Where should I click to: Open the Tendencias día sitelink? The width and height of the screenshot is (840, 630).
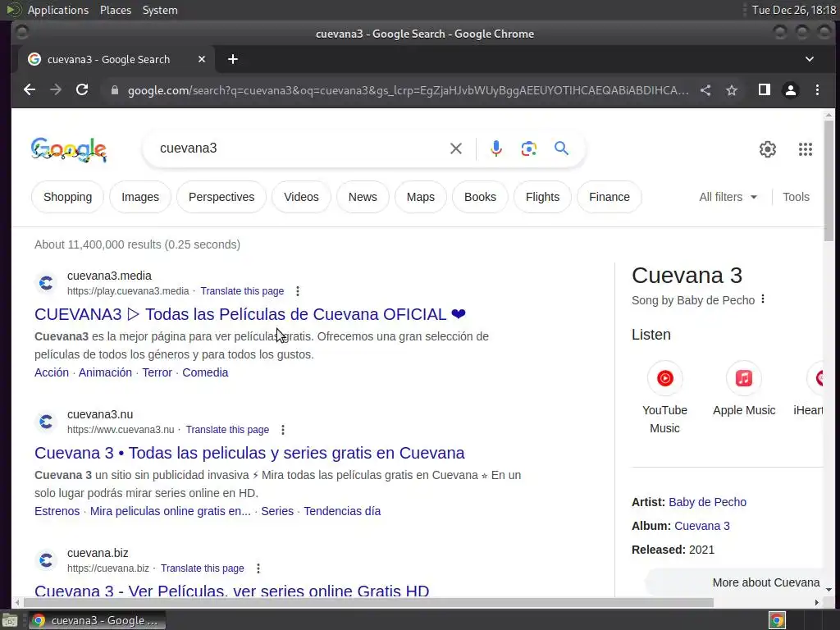pyautogui.click(x=342, y=512)
